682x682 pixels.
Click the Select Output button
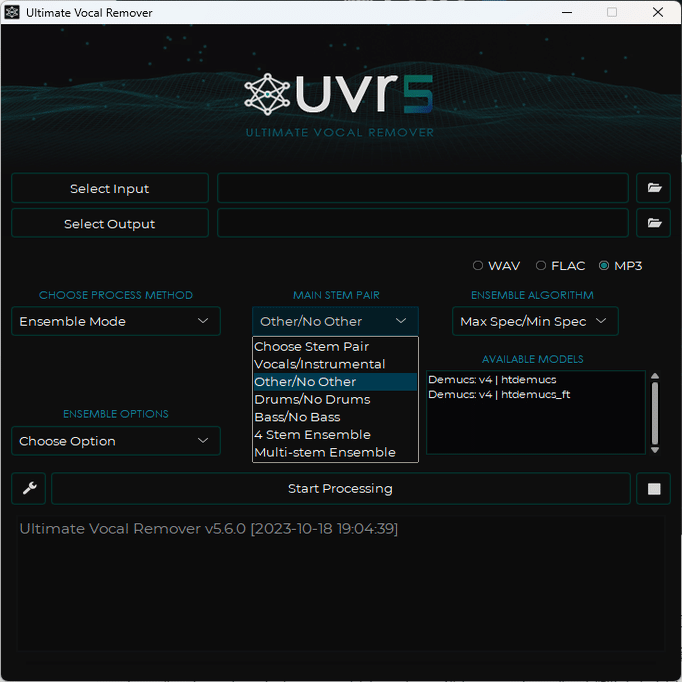click(x=110, y=223)
